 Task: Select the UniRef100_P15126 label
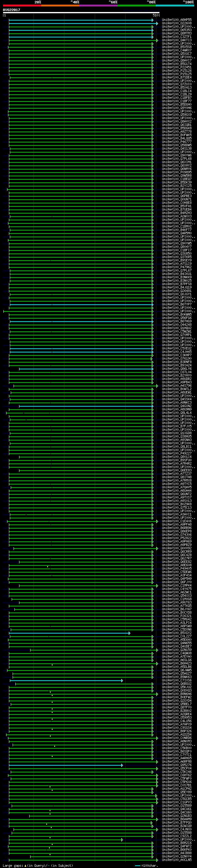pyautogui.click(x=177, y=71)
